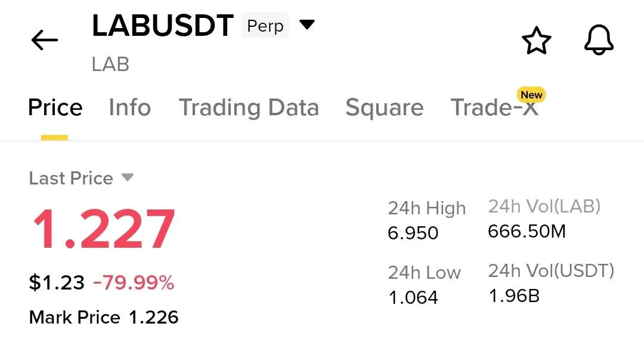Tap the 24h Low value 1.064
This screenshot has height=351, width=644.
point(413,297)
